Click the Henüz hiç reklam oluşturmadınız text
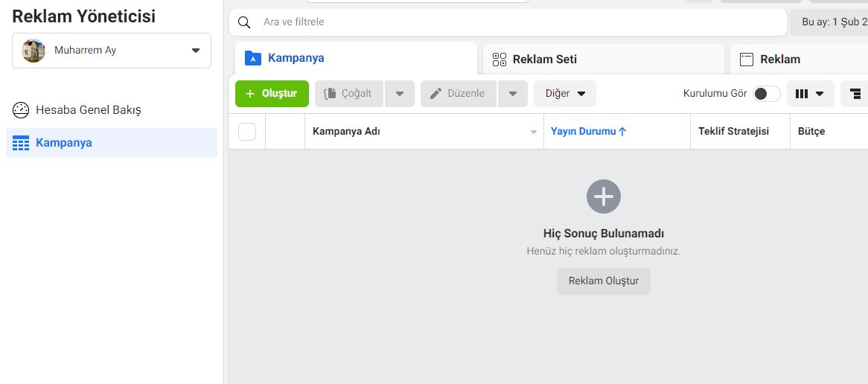868x384 pixels. coord(604,252)
